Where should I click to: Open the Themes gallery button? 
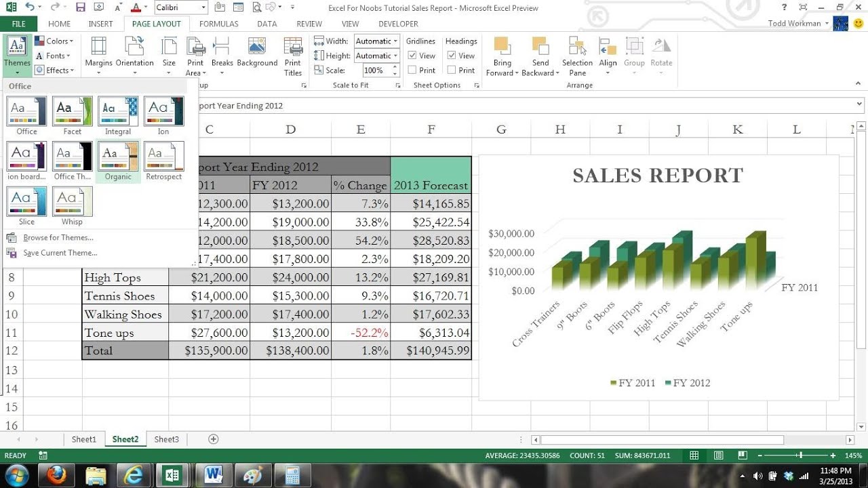[x=17, y=54]
